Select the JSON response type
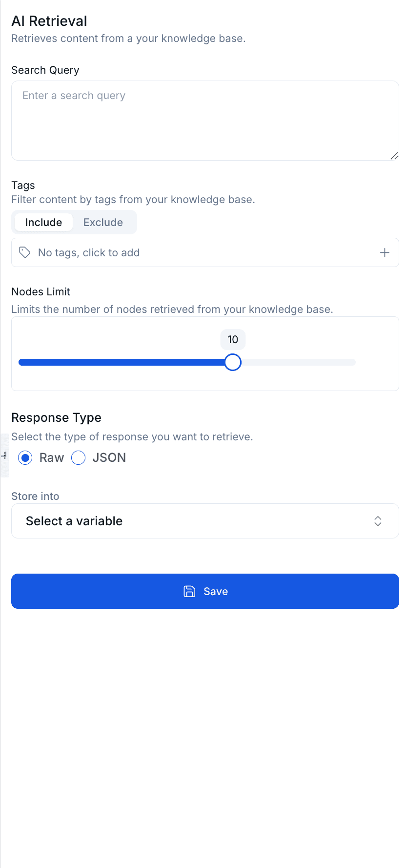The image size is (407, 868). click(x=79, y=458)
